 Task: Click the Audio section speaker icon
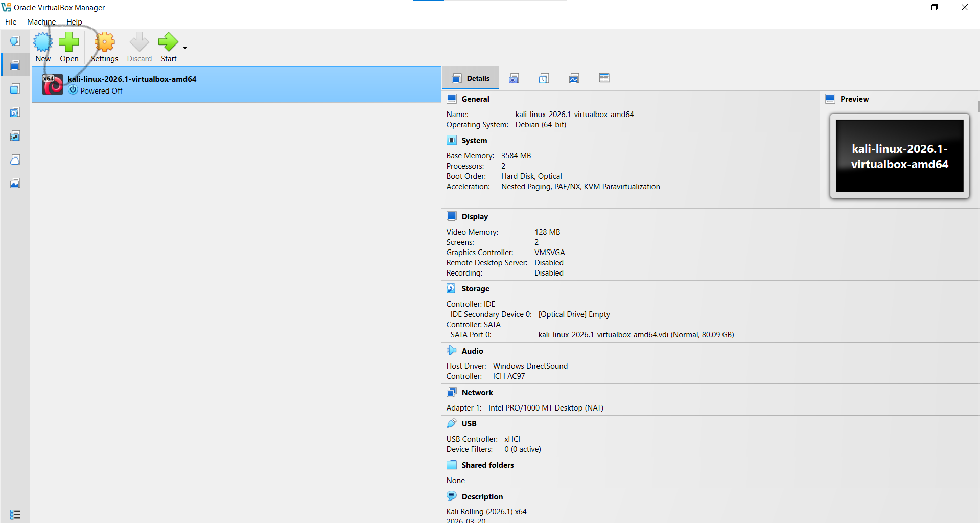[x=452, y=351]
